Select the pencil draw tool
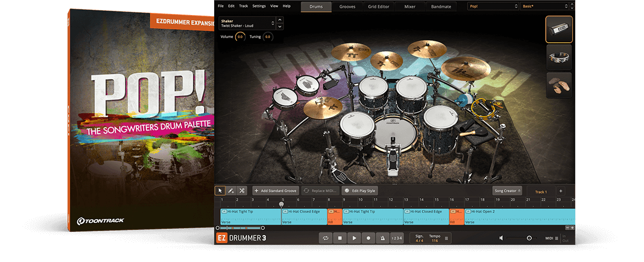Screen dimensions: 644x262 point(231,191)
